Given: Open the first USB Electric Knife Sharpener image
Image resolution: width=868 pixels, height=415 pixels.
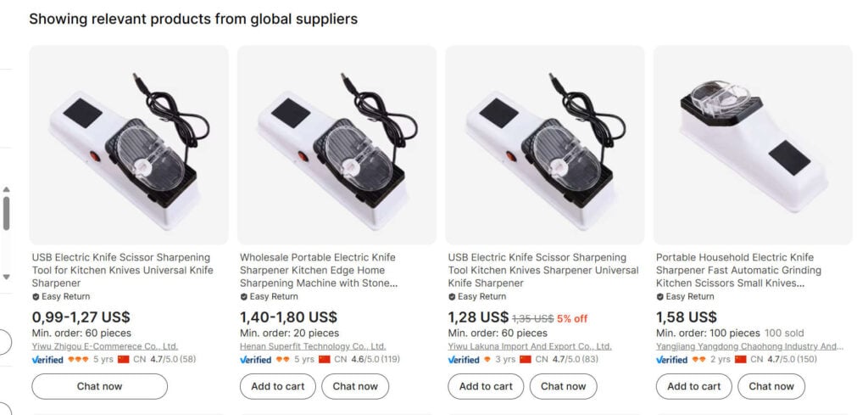Looking at the screenshot, I should pos(129,145).
